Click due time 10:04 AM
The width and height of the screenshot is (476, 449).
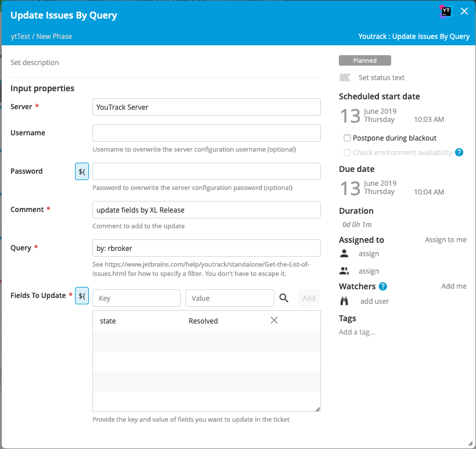point(429,192)
